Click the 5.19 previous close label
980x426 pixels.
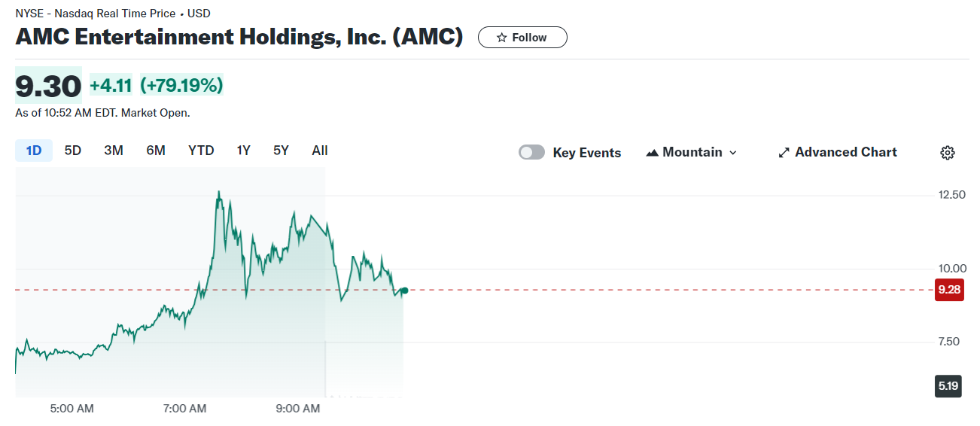coord(948,387)
